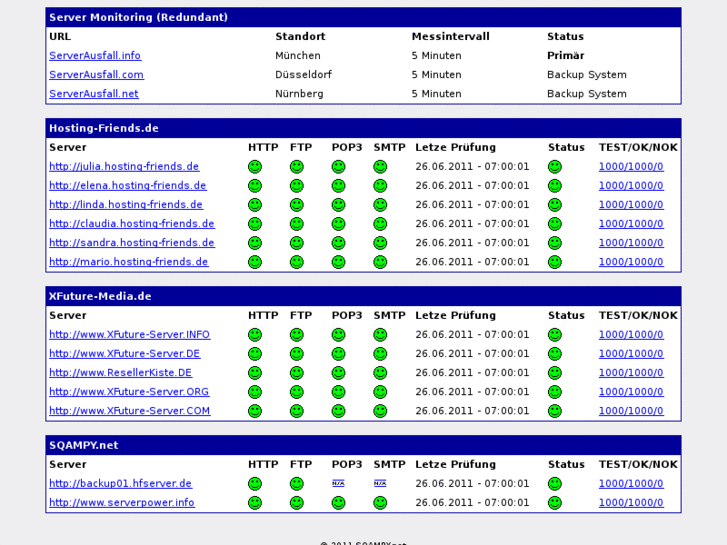
Task: Click POP3 smiley for XFuture-Server.INFO
Action: tap(338, 334)
